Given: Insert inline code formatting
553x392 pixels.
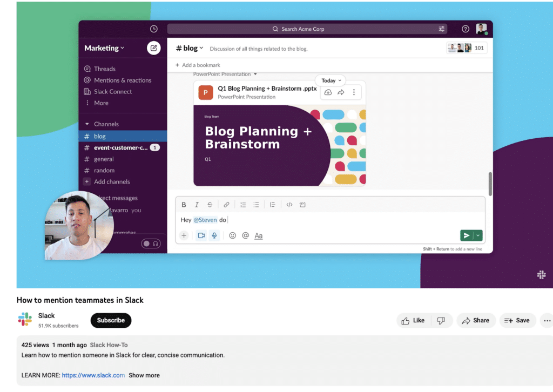Looking at the screenshot, I should point(289,205).
